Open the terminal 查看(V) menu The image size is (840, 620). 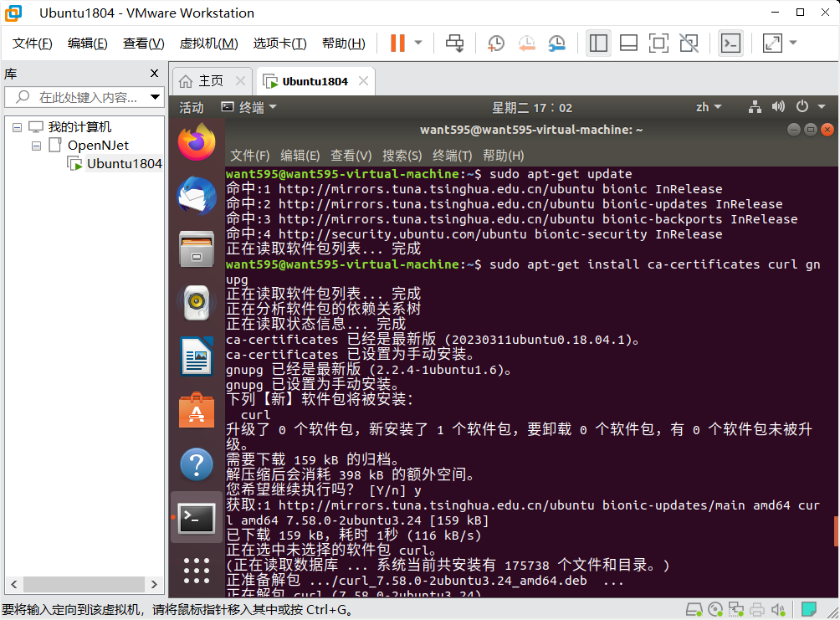pos(351,156)
